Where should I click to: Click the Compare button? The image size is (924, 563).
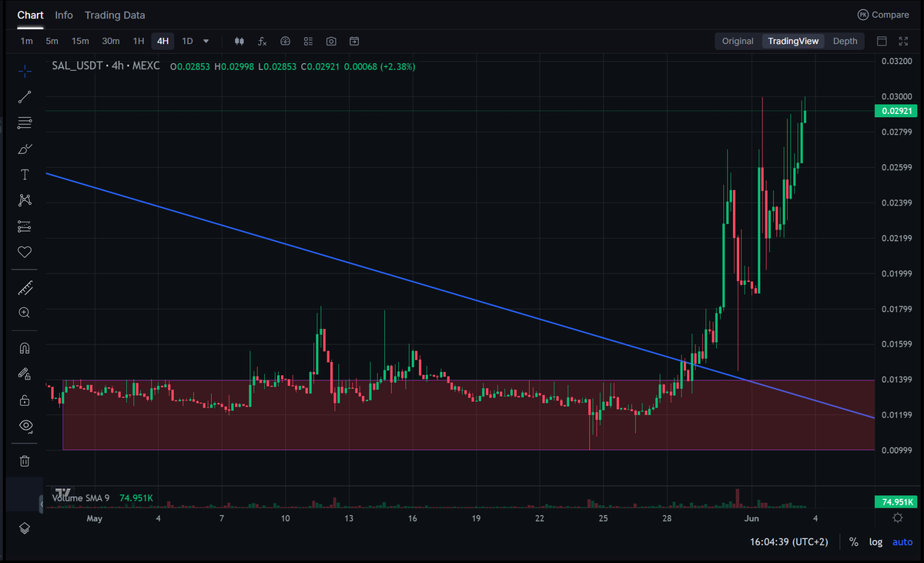point(883,15)
